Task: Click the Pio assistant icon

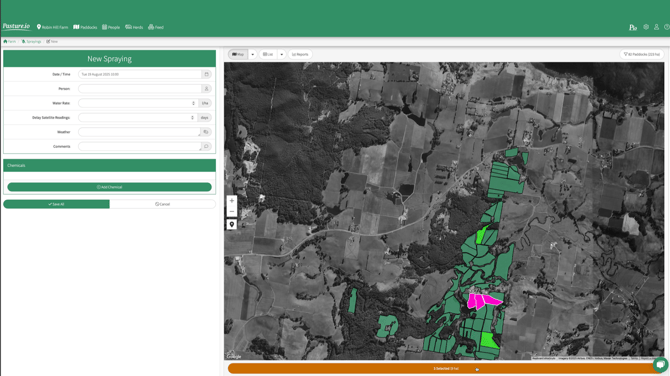Action: pos(633,27)
